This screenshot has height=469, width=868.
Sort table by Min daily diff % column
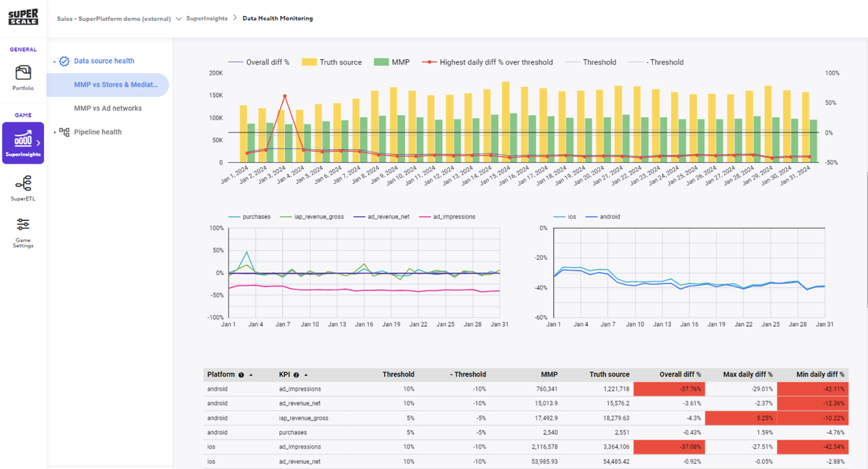click(x=820, y=375)
